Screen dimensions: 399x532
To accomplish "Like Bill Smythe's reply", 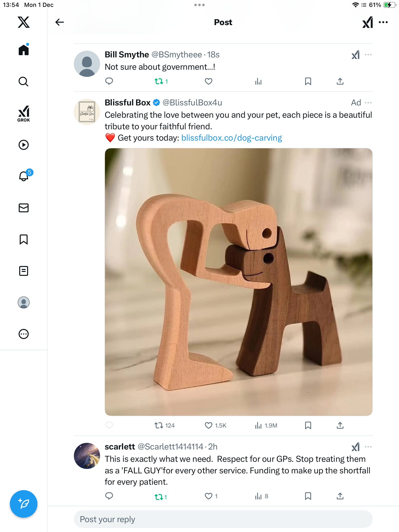I will point(209,81).
